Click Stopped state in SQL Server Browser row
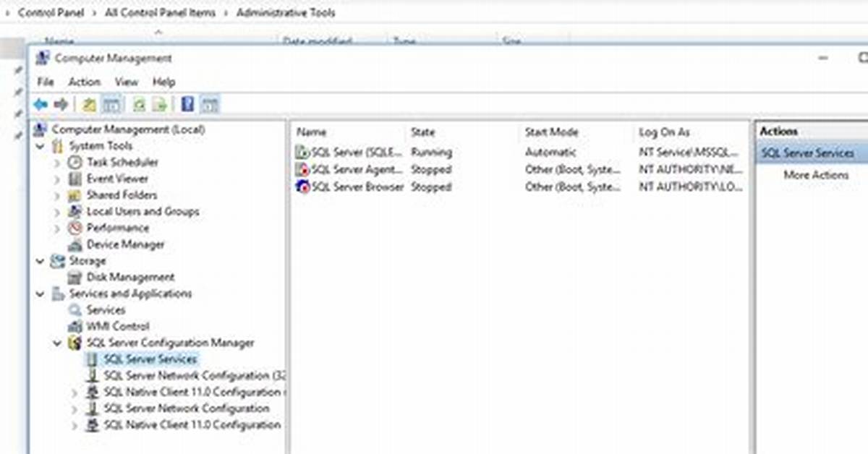This screenshot has width=868, height=454. coord(431,187)
